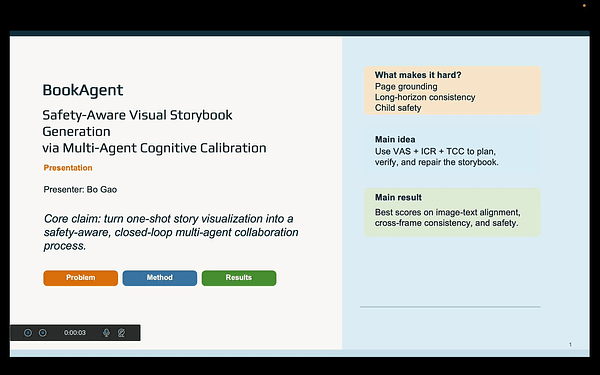Click the blue Method button
The width and height of the screenshot is (600, 375).
160,278
